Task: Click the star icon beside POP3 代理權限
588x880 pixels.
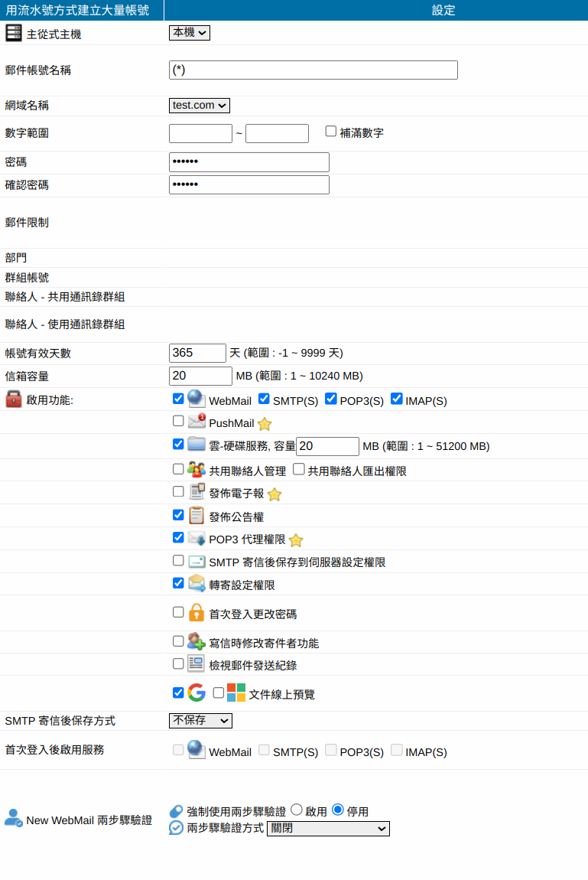Action: point(296,540)
